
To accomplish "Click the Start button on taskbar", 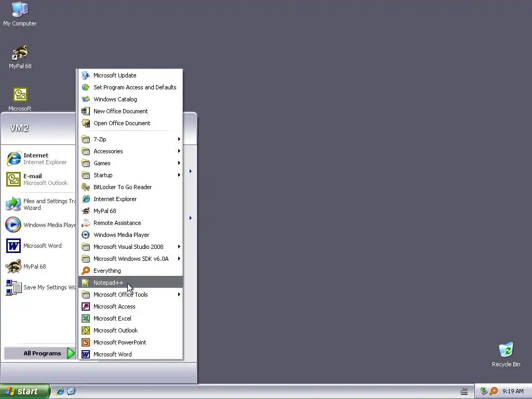I will click(x=25, y=391).
